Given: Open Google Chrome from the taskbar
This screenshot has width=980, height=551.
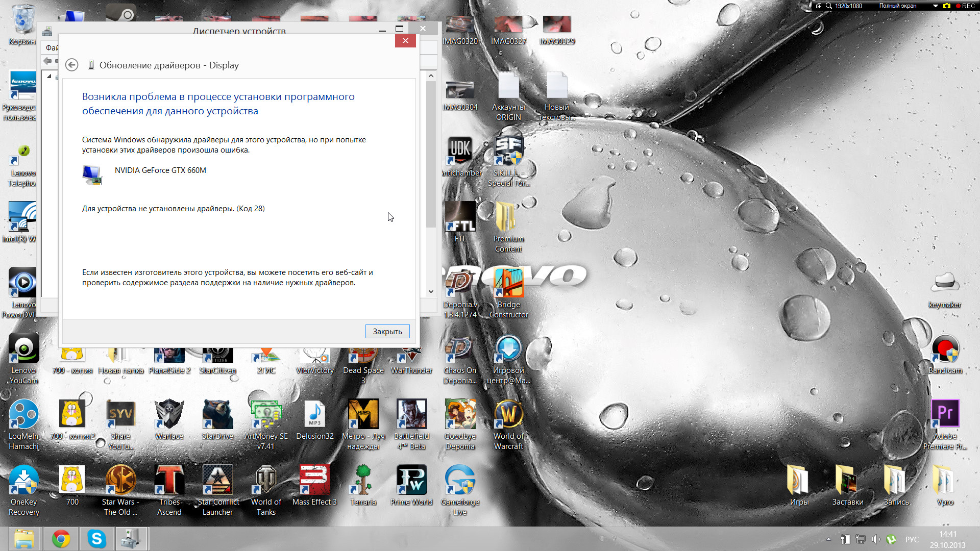Looking at the screenshot, I should coord(61,539).
